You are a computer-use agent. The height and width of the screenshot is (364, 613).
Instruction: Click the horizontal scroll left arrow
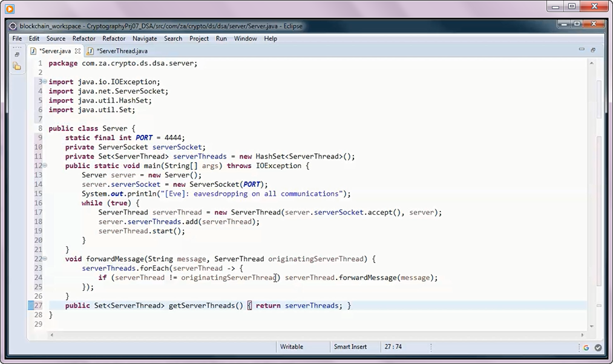pos(51,335)
